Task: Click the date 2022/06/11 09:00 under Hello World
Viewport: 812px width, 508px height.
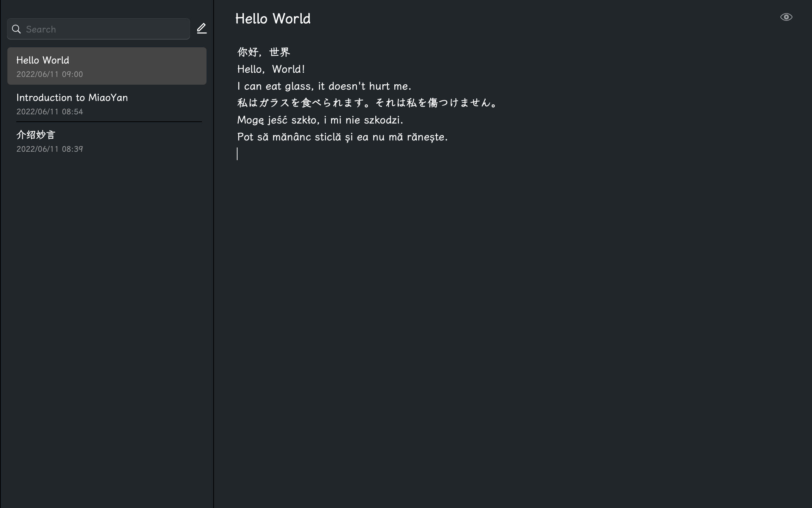Action: 50,74
